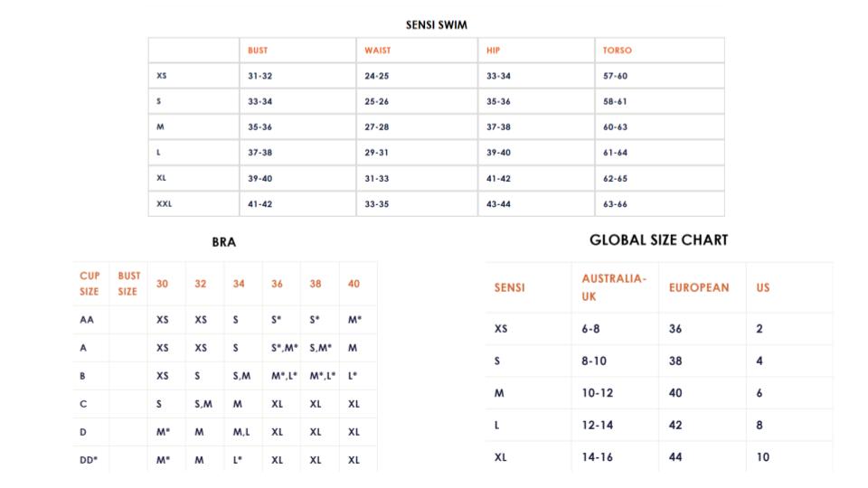Select the DD* cup size row label
Screen dimensions: 868x488
pyautogui.click(x=89, y=460)
